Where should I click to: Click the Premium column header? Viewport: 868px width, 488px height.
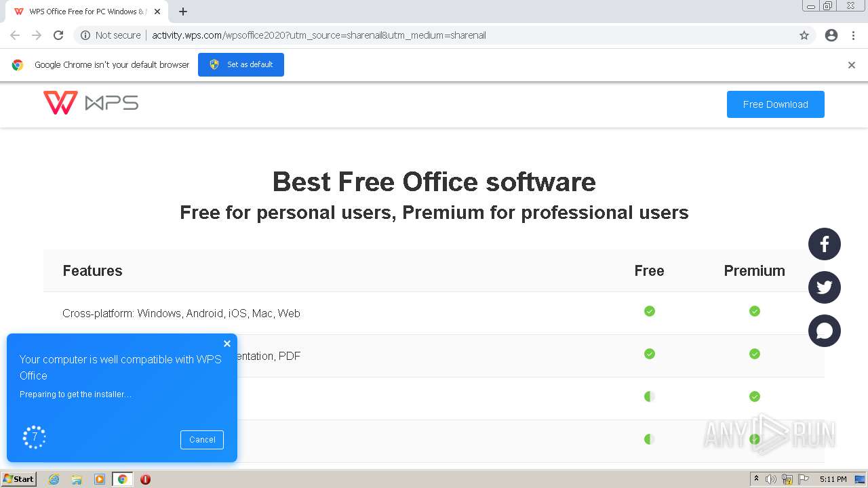click(x=754, y=270)
